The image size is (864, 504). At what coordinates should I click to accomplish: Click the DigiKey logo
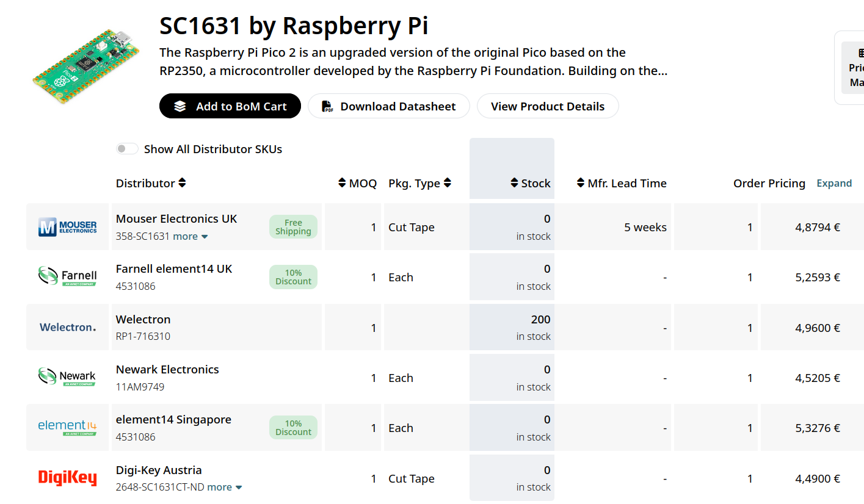[68, 477]
